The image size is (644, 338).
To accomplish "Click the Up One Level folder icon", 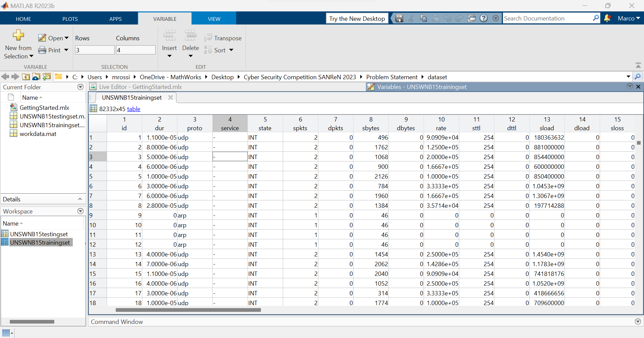I will [x=26, y=77].
